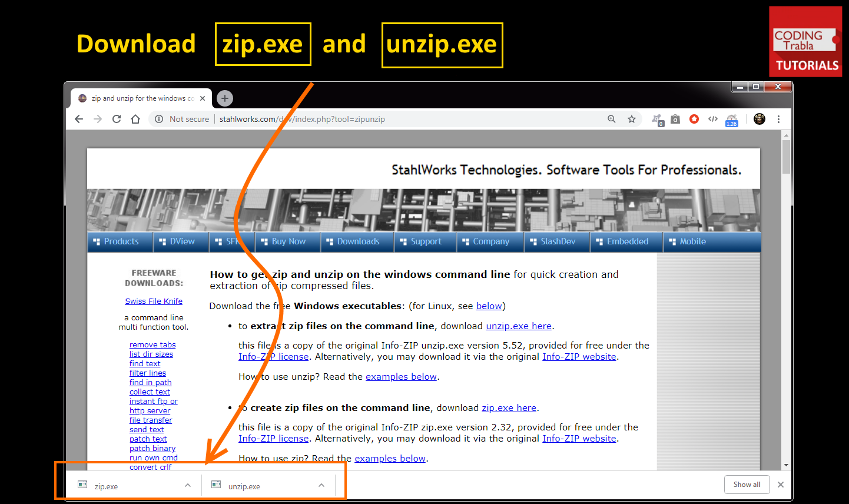Open the filter lines link
This screenshot has width=849, height=504.
click(x=148, y=373)
